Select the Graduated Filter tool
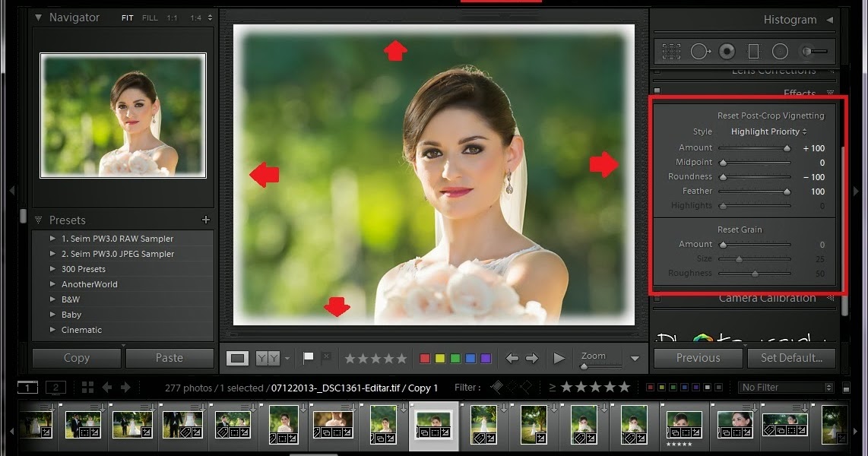This screenshot has width=868, height=456. click(x=753, y=52)
